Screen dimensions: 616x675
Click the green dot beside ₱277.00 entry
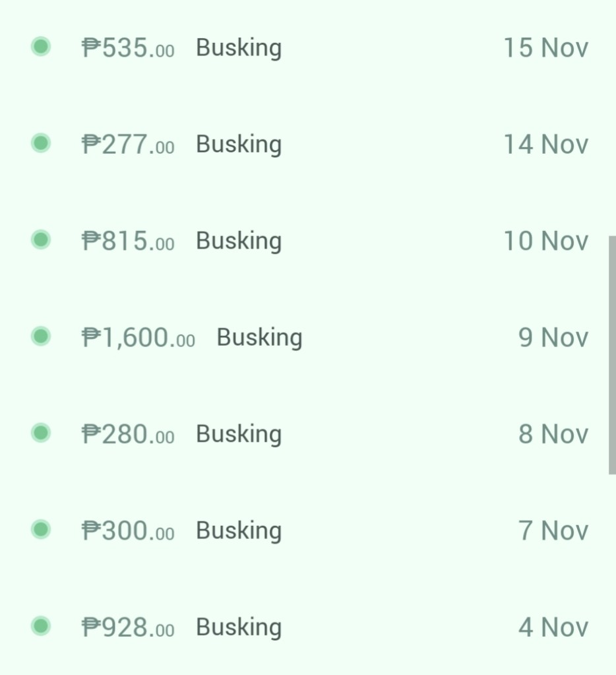click(x=41, y=143)
